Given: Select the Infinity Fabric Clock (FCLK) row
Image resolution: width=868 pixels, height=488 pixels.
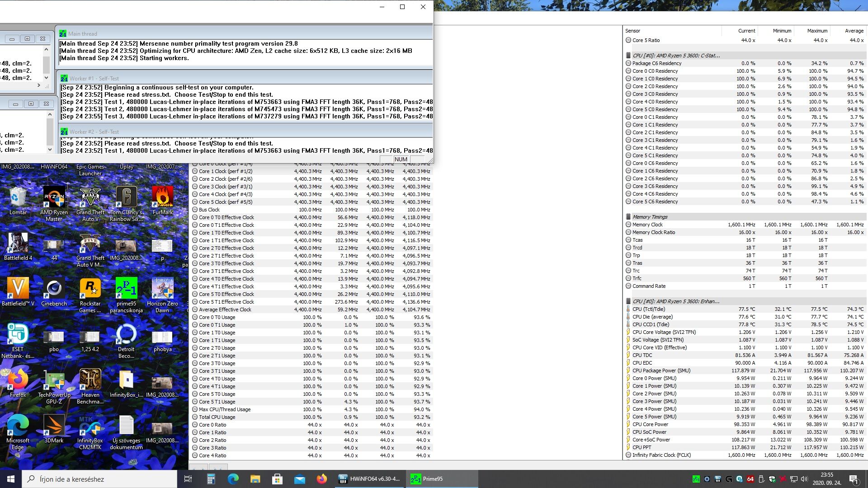Looking at the screenshot, I should [x=745, y=455].
